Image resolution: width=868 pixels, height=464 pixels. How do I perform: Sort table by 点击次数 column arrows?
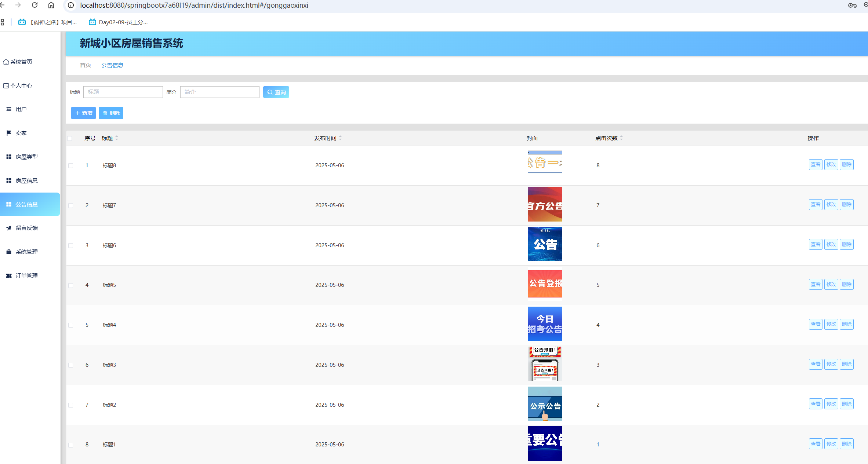(x=621, y=138)
